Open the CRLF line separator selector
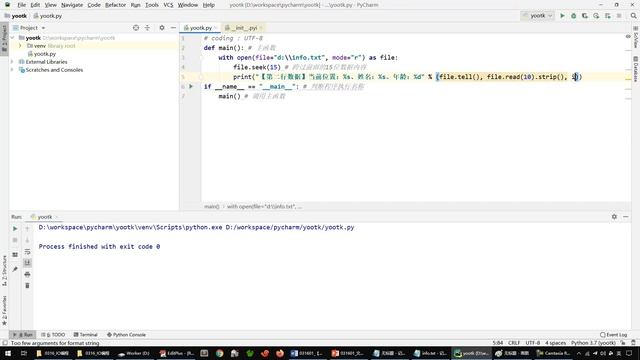Screen dimensions: 640x360 coord(513,343)
